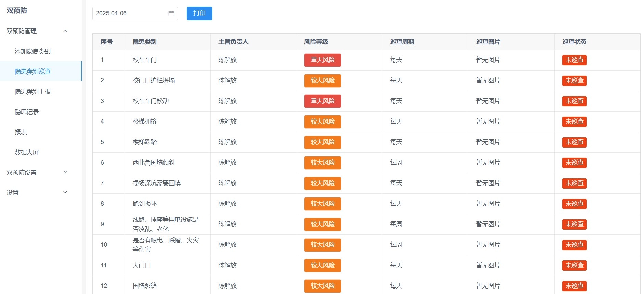Click 暂无图片 in the 跑到损坏 row
This screenshot has width=644, height=294.
pyautogui.click(x=488, y=204)
